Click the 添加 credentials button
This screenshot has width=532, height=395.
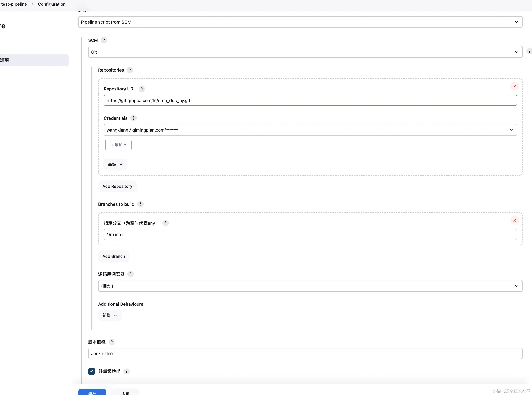coord(118,145)
